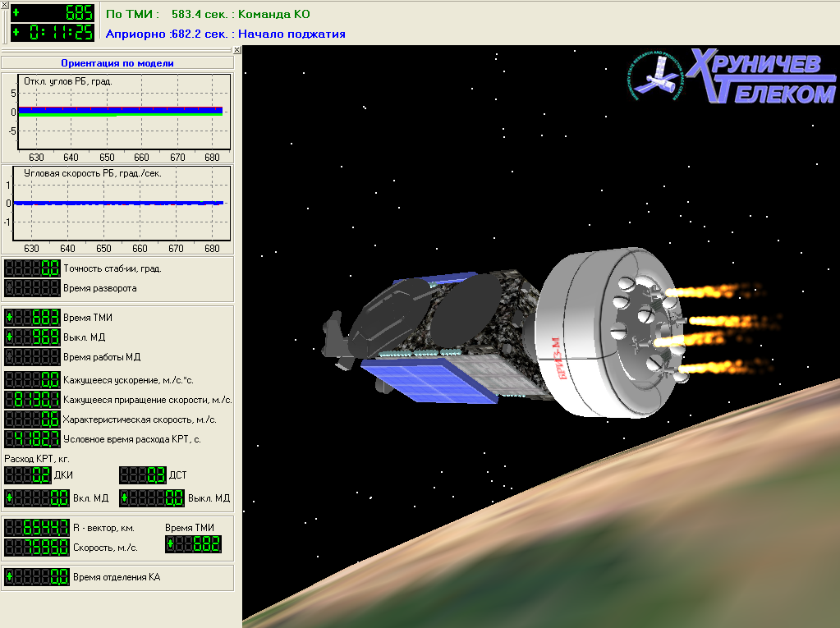The height and width of the screenshot is (628, 840).
Task: Select the 'Выкл. МД' display showing 969
Action: click(33, 337)
